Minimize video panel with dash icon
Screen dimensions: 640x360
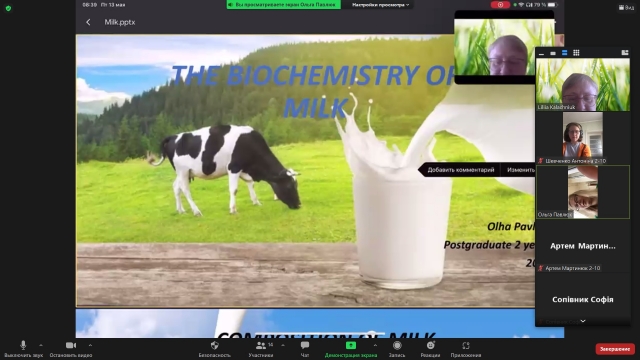(541, 53)
